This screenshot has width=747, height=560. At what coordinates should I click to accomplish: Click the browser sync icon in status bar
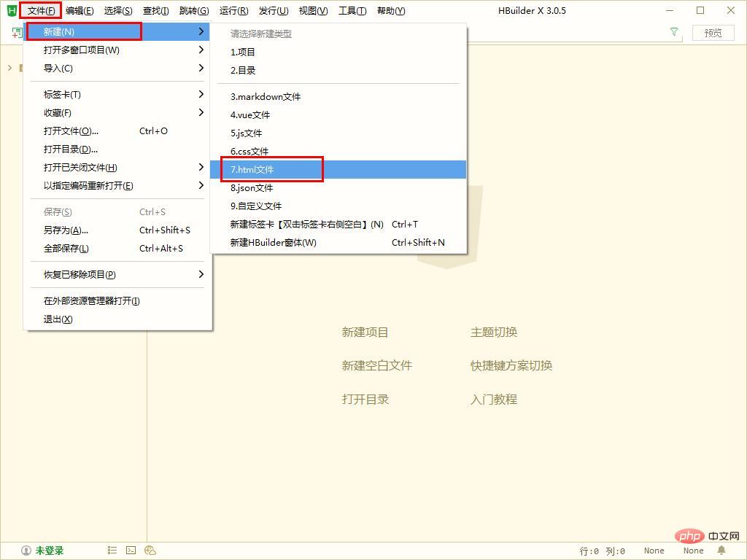click(x=150, y=551)
